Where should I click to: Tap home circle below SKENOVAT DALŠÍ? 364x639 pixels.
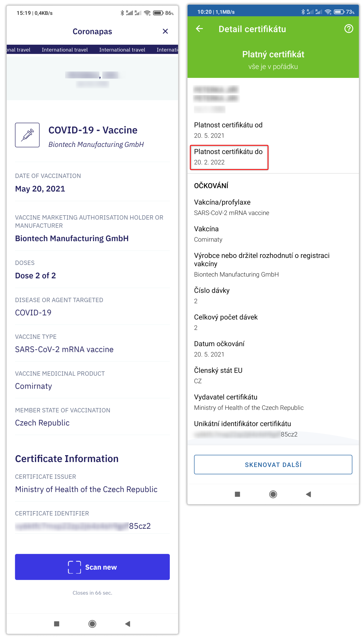tap(273, 494)
